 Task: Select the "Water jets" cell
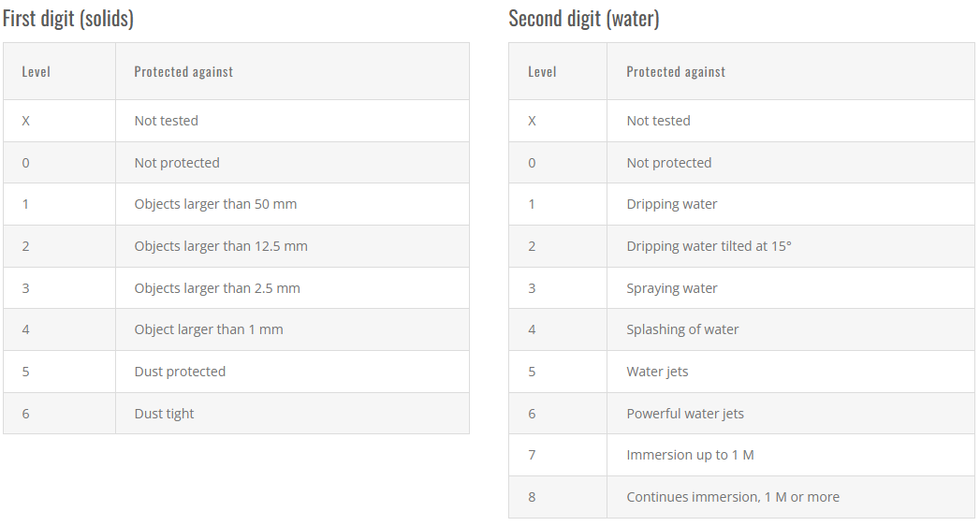coord(791,372)
